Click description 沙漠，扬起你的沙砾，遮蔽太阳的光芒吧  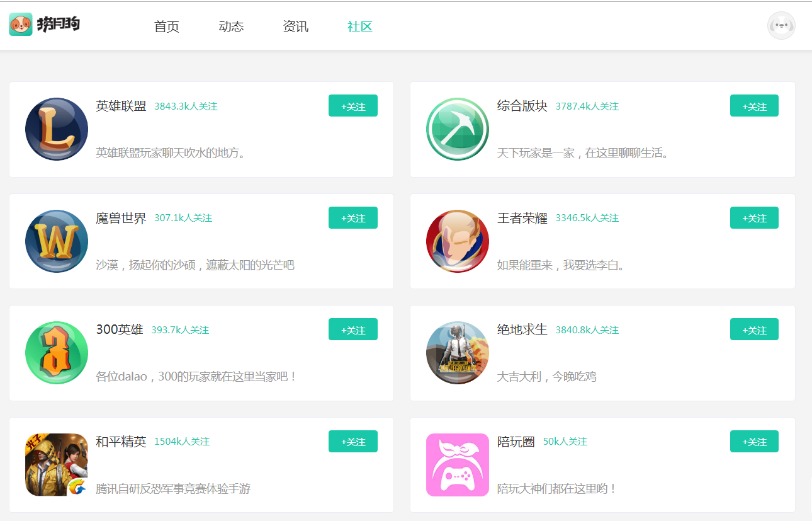coord(195,265)
